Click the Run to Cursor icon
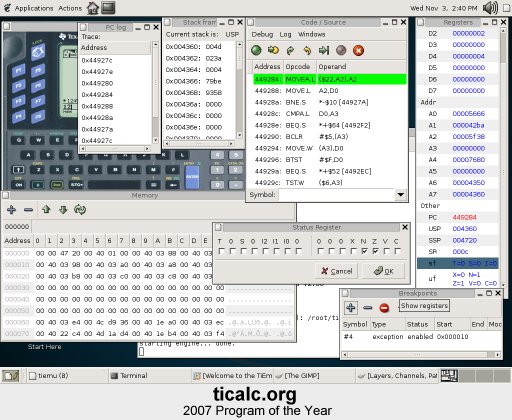Image resolution: width=512 pixels, height=420 pixels. pyautogui.click(x=324, y=50)
